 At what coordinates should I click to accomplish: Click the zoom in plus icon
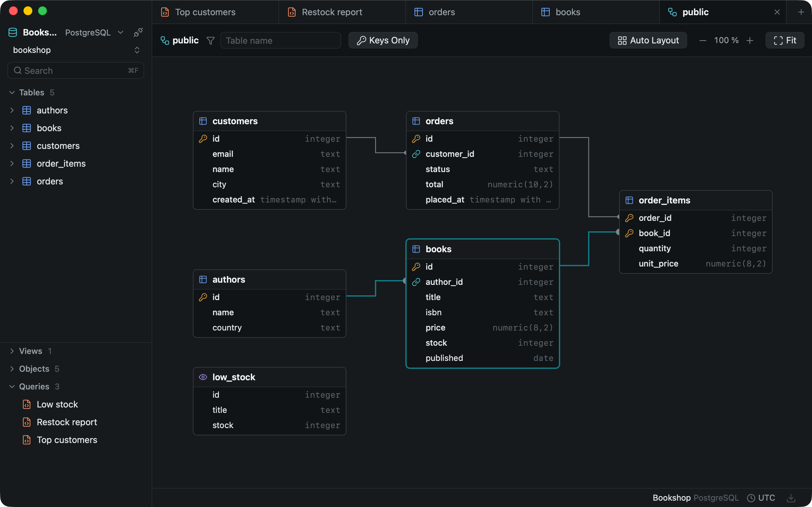750,41
